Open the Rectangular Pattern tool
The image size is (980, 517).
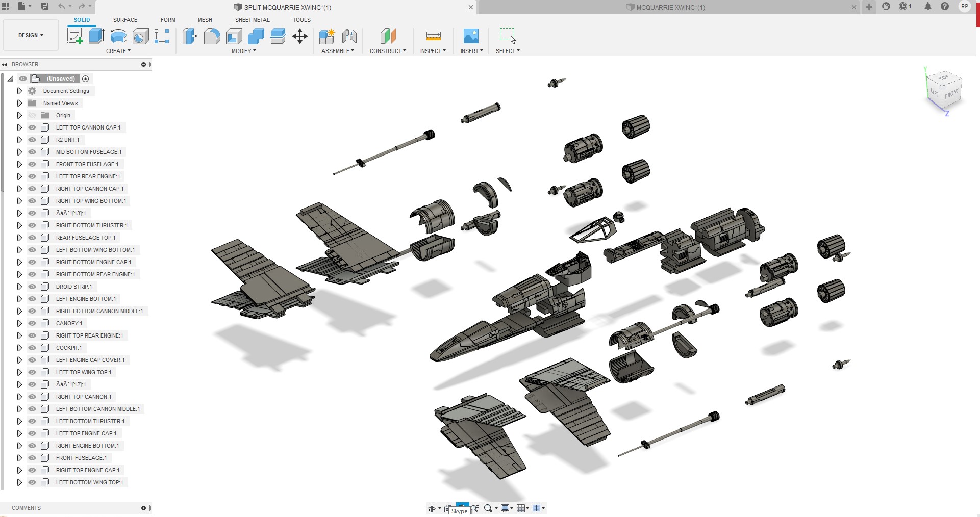[x=162, y=36]
